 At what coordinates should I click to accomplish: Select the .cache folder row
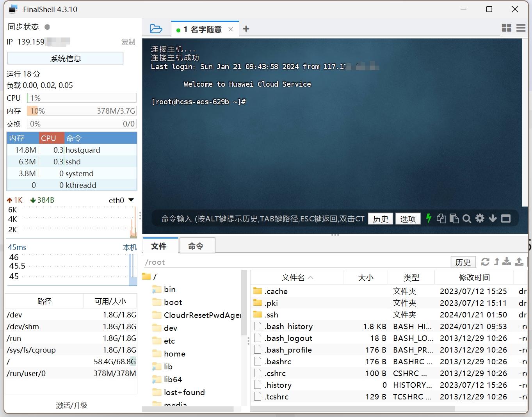(389, 291)
